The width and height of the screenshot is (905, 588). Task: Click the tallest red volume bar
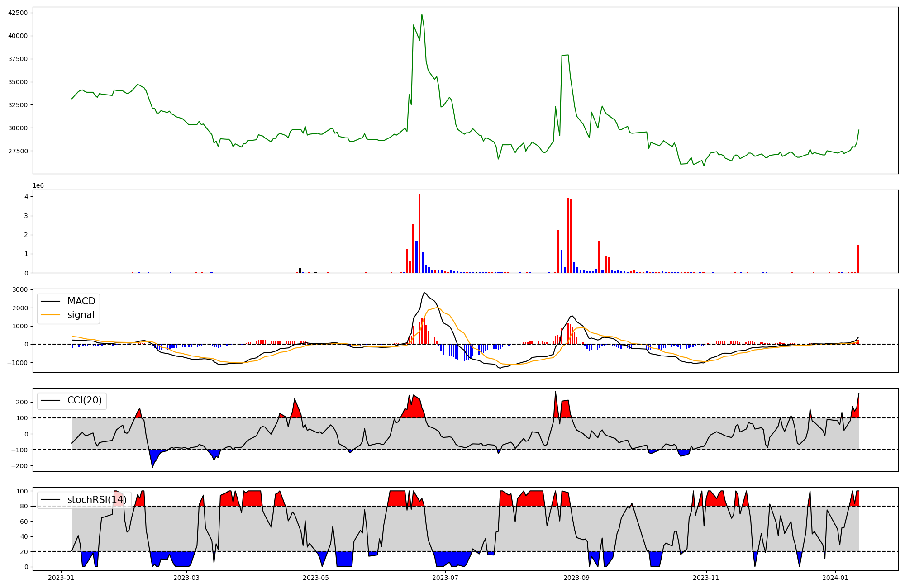(x=419, y=233)
